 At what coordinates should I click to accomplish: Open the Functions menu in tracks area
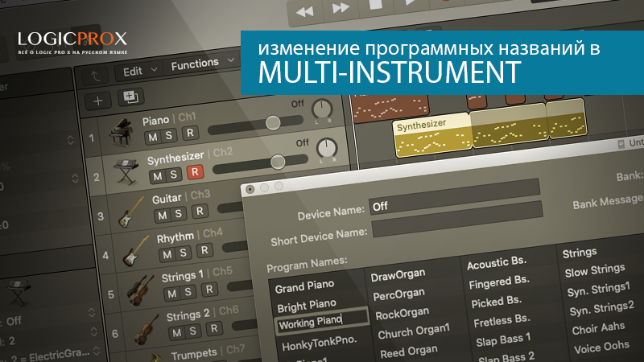pyautogui.click(x=203, y=64)
